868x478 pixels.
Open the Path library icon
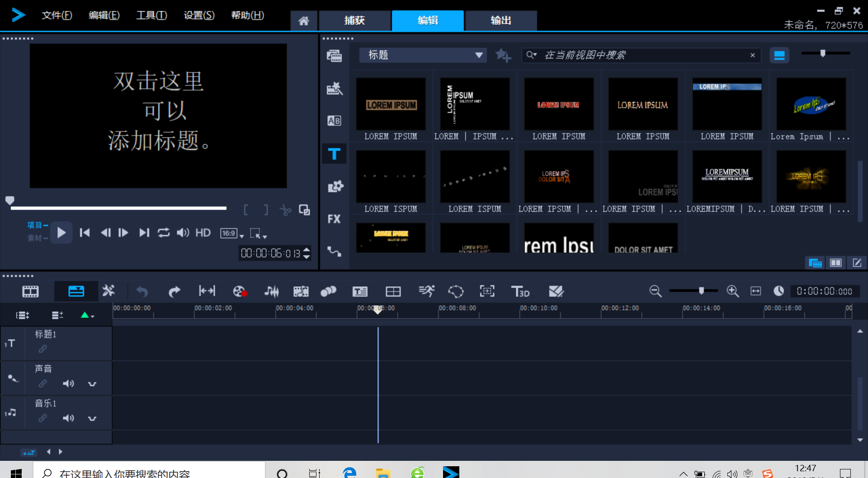pyautogui.click(x=335, y=251)
